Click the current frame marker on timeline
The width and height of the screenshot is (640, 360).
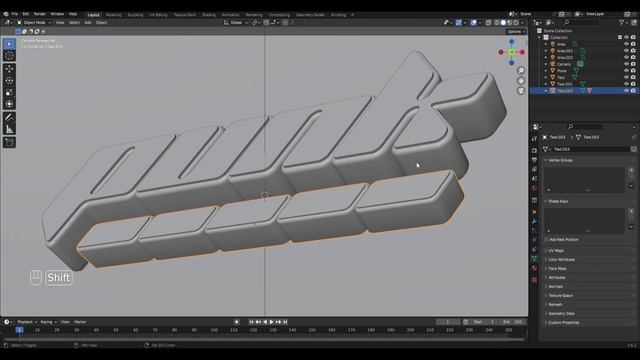(19, 330)
